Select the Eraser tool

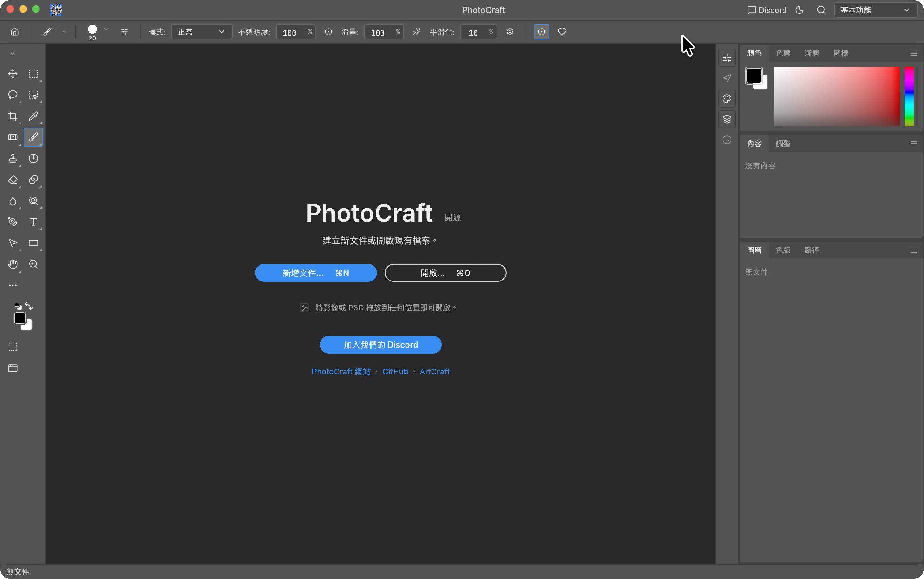13,180
